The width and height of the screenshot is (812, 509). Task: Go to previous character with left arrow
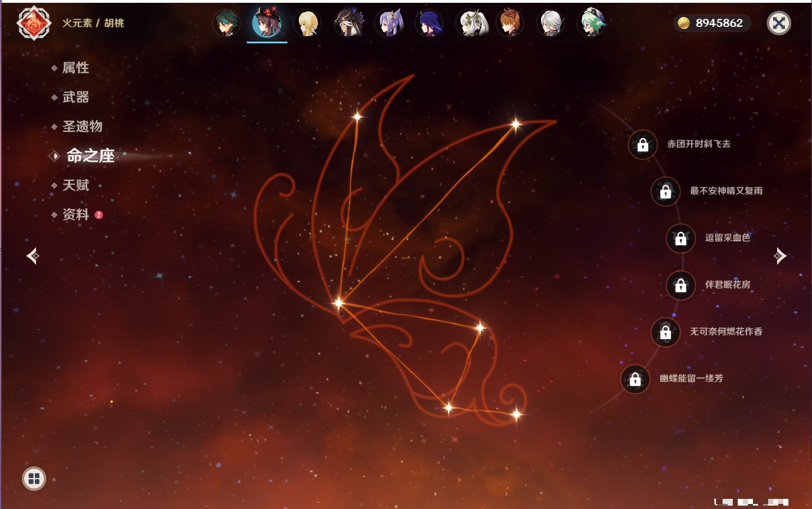[33, 256]
